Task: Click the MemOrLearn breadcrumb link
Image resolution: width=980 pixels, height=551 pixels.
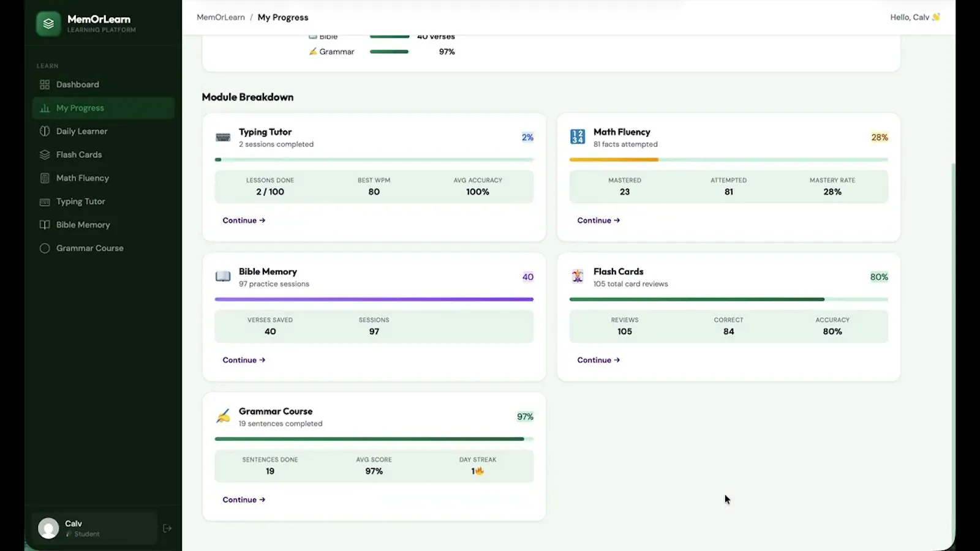Action: click(221, 17)
